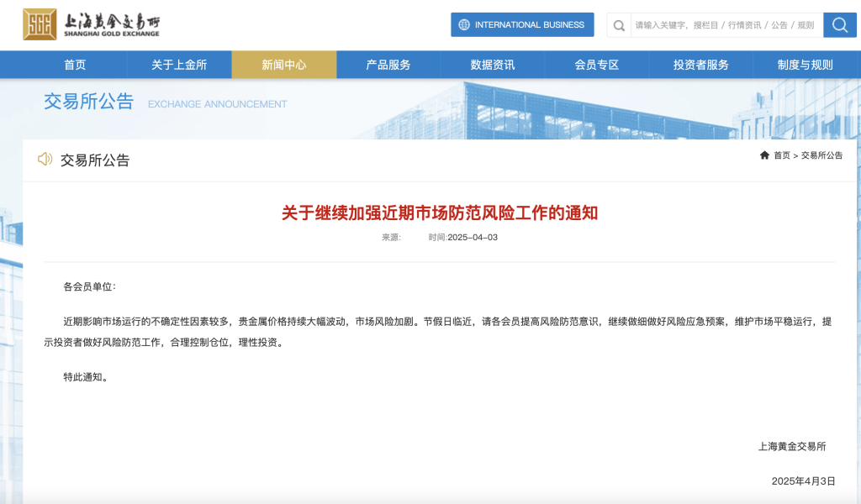Click the gray magnifier icon in search box

[619, 25]
